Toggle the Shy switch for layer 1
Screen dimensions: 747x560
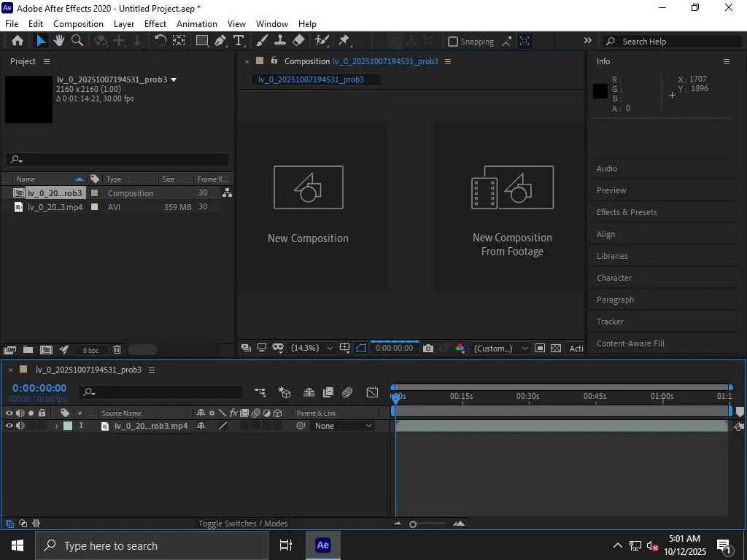coord(201,426)
